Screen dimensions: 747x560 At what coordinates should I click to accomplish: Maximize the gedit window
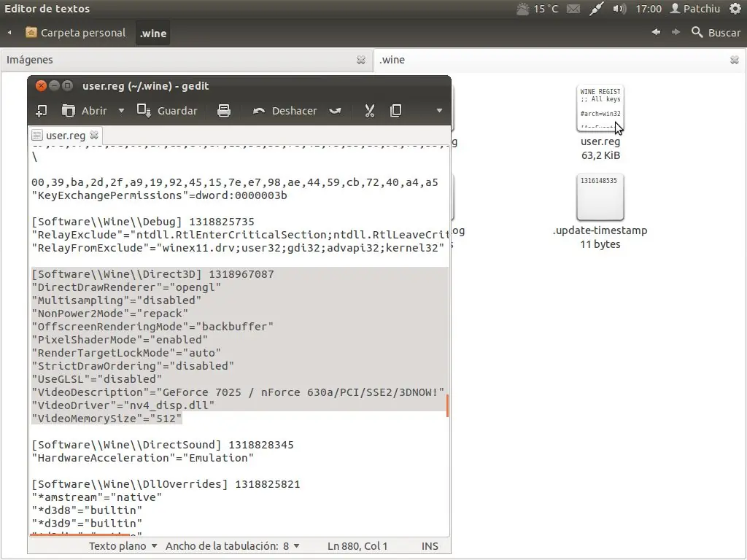(x=68, y=86)
